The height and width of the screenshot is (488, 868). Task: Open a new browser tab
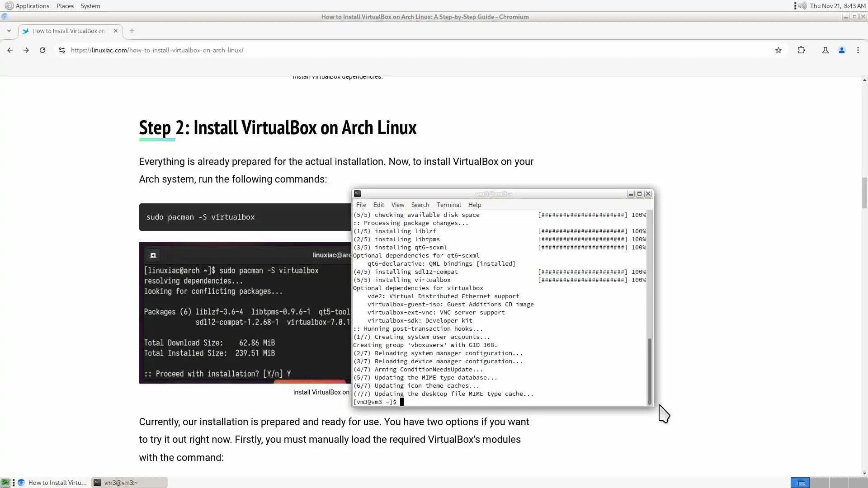coord(132,31)
